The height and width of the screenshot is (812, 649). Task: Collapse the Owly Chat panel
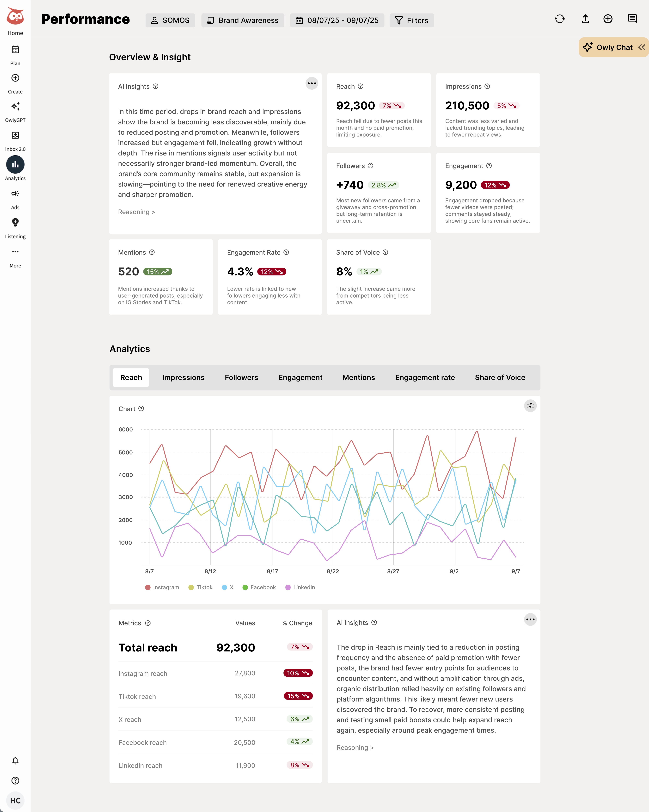click(642, 47)
